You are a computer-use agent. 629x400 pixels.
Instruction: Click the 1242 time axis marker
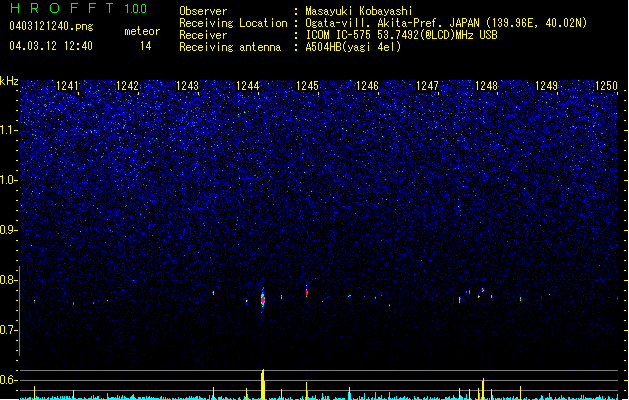click(128, 86)
